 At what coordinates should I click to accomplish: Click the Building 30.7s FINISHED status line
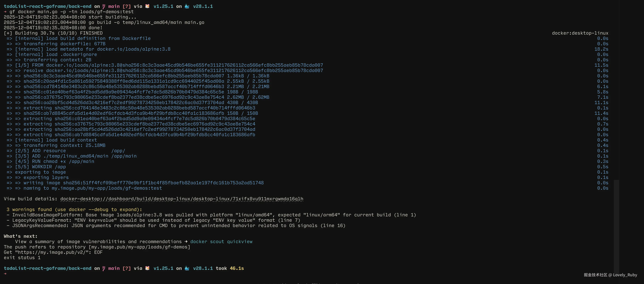point(53,33)
